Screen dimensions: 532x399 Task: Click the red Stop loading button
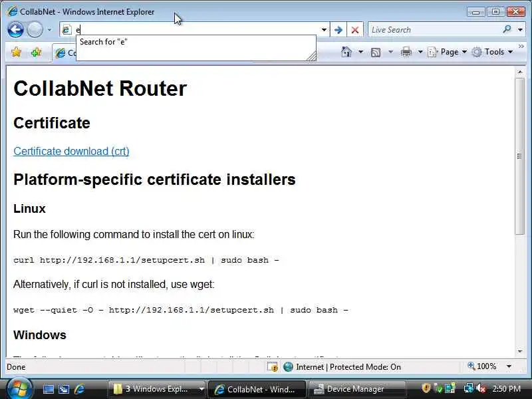click(x=355, y=30)
